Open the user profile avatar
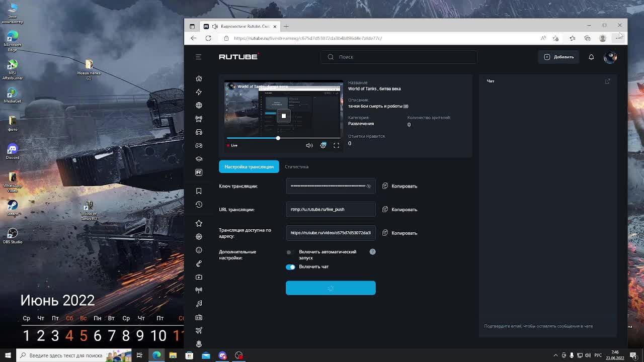Image resolution: width=644 pixels, height=362 pixels. pyautogui.click(x=610, y=57)
